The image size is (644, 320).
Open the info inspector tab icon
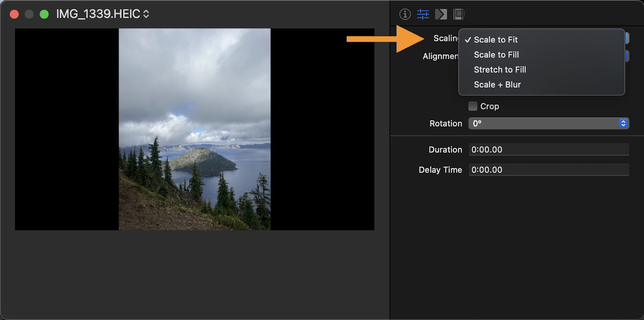tap(405, 14)
